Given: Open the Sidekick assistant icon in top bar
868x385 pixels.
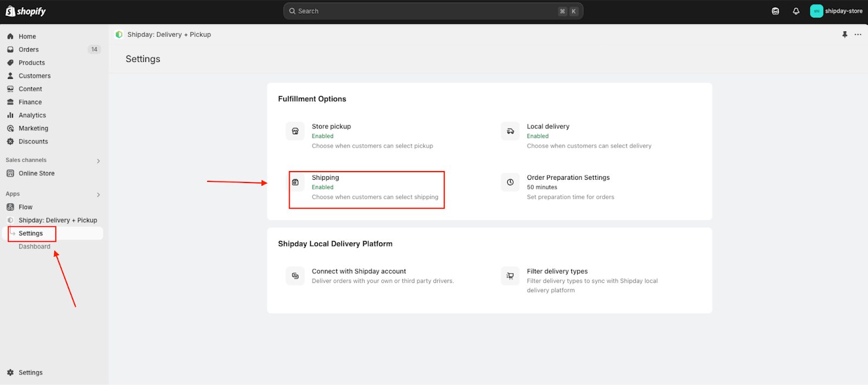Looking at the screenshot, I should [x=775, y=11].
